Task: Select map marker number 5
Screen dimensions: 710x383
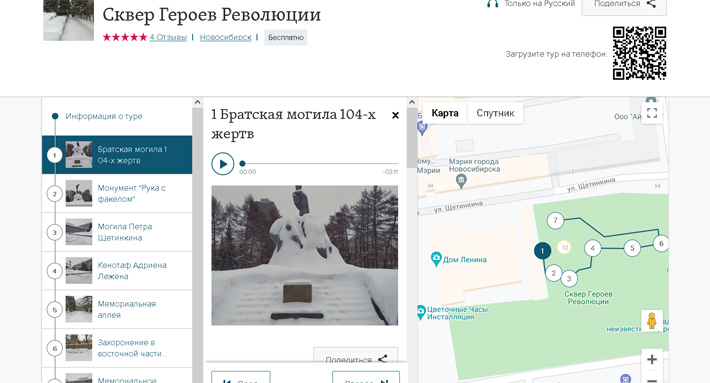Action: [x=632, y=248]
